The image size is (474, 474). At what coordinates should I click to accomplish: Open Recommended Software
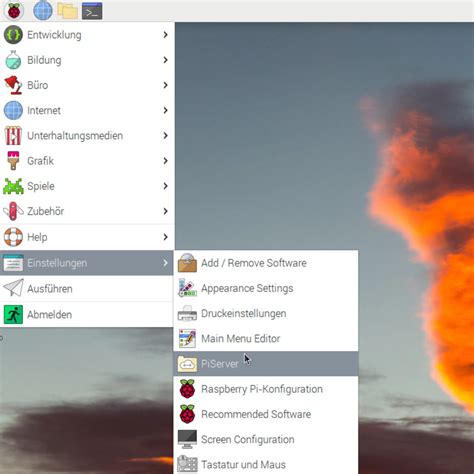(266, 414)
